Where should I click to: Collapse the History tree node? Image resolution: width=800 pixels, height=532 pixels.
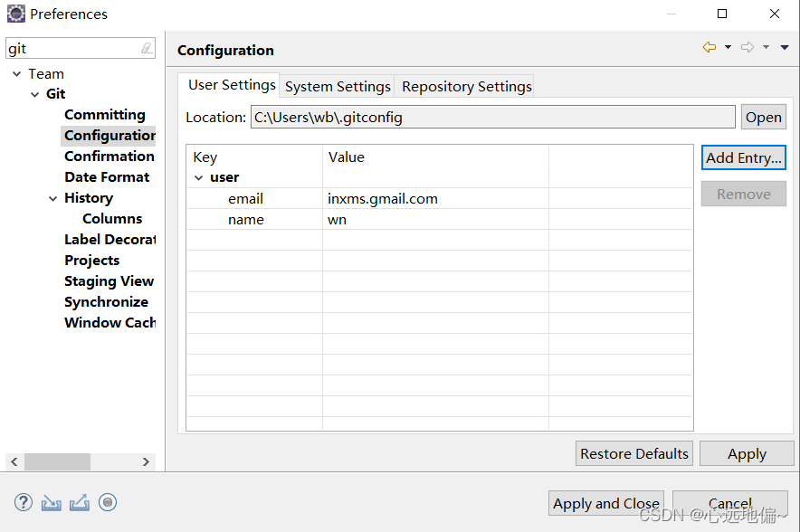[x=53, y=198]
